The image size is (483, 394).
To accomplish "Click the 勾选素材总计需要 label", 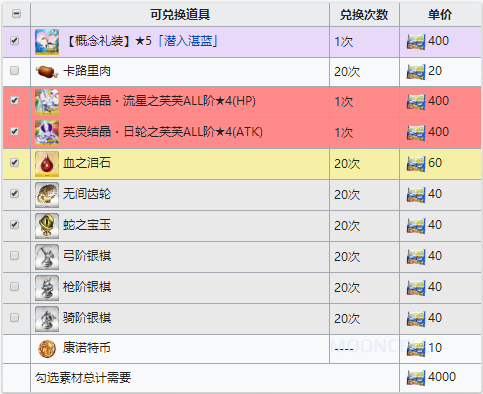I will point(83,378).
